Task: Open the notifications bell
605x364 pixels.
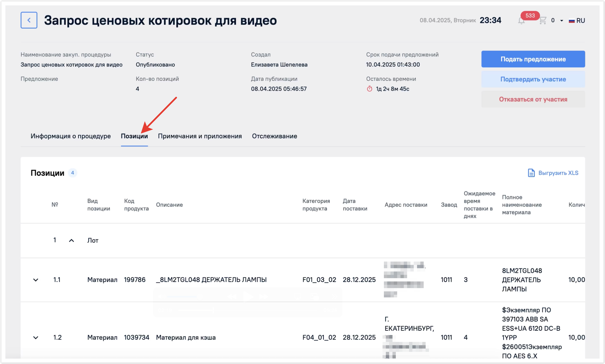Action: [x=521, y=21]
